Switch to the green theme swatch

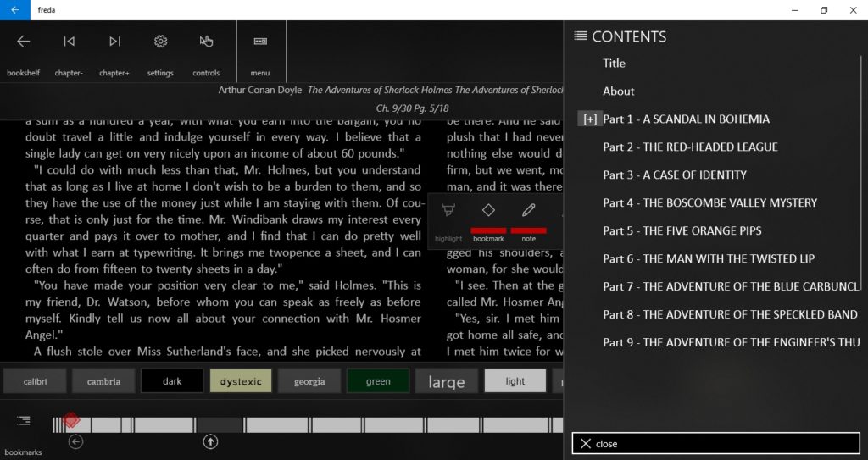click(378, 381)
